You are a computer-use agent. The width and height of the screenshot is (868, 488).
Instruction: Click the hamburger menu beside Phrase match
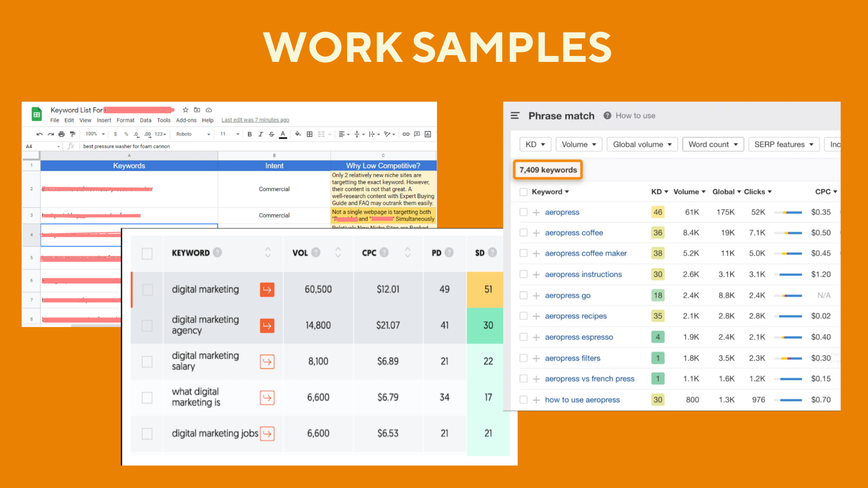pyautogui.click(x=515, y=116)
